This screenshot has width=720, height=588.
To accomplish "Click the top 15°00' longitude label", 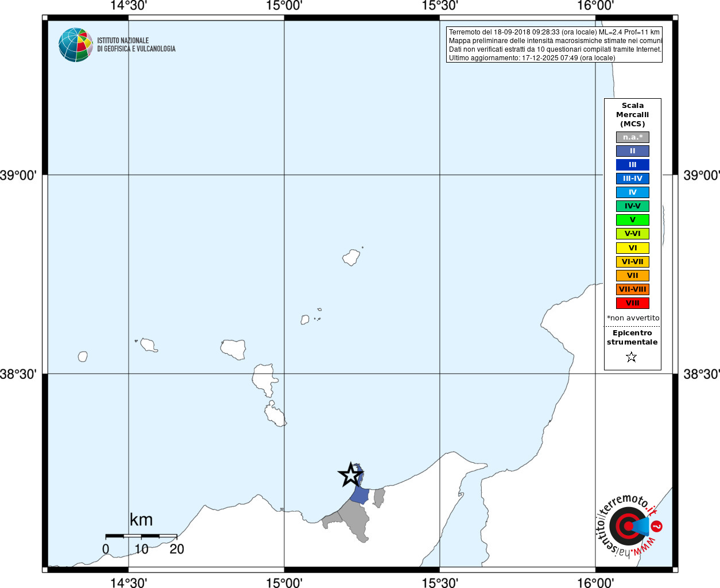I will pos(284,6).
